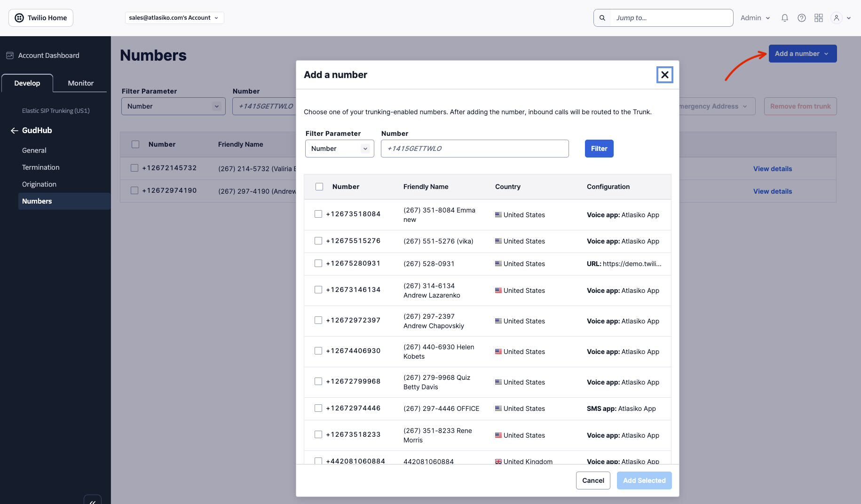
Task: Expand the Add a number dropdown button
Action: click(803, 54)
